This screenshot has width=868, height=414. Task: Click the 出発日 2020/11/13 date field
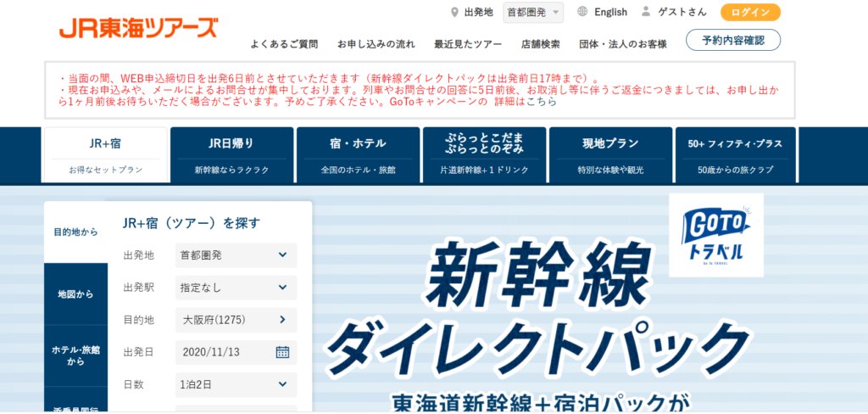tap(236, 352)
